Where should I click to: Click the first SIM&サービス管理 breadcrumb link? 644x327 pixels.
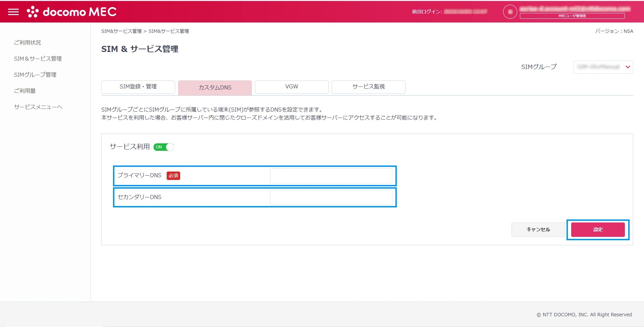(121, 31)
